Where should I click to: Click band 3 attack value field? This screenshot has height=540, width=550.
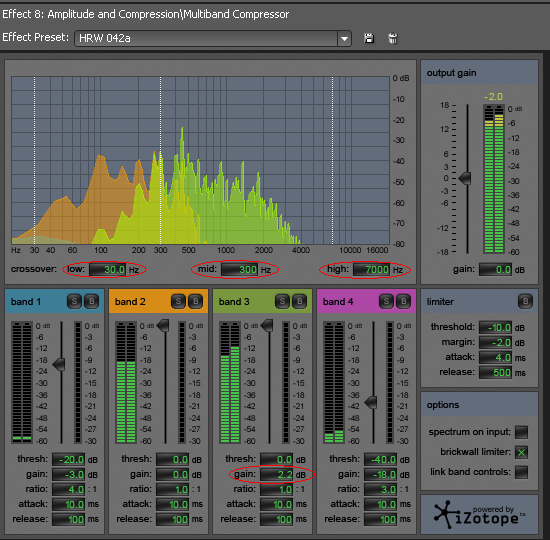point(276,505)
